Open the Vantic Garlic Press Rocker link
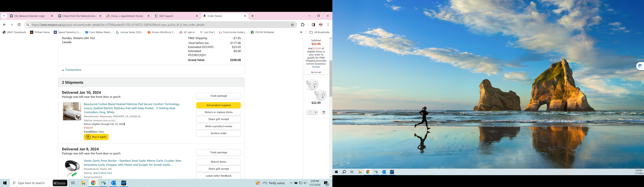Image resolution: width=644 pixels, height=187 pixels. coord(132,163)
